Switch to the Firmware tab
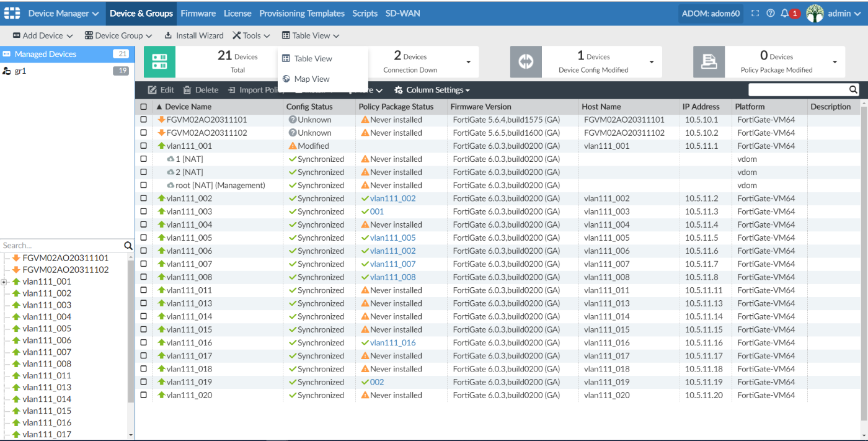Screen dimensions: 868x441 198,13
